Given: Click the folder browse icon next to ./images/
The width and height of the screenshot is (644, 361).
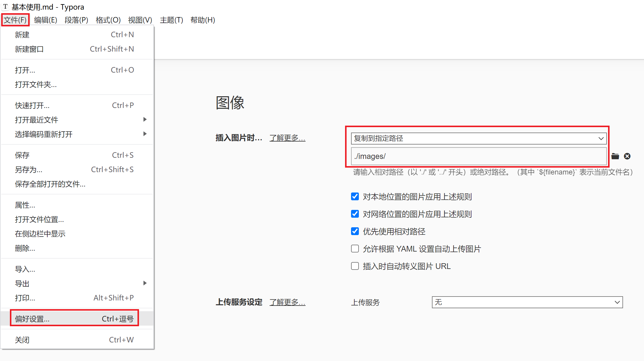Looking at the screenshot, I should [615, 156].
